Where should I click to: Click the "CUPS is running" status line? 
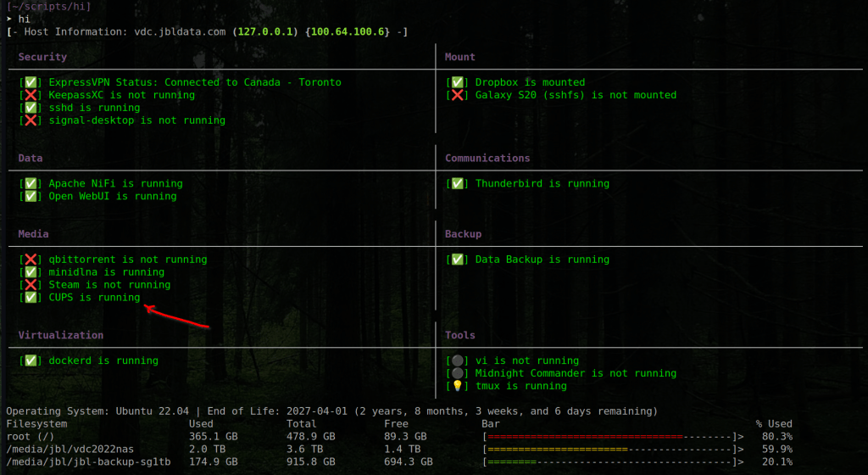93,298
